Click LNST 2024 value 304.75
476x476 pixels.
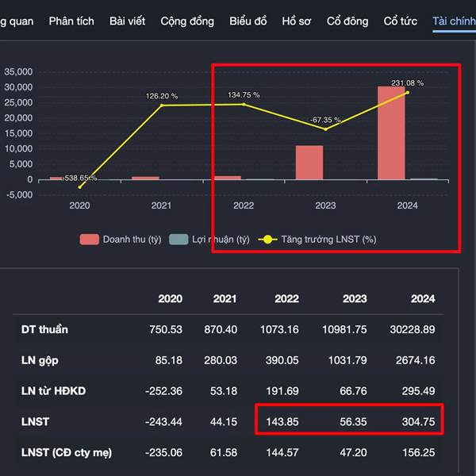(418, 422)
